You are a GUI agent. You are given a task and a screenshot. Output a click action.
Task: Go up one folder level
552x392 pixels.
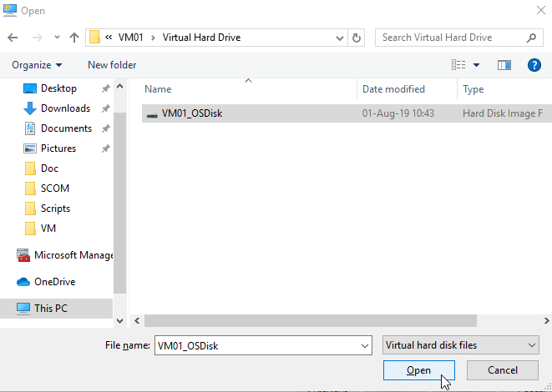(x=74, y=38)
